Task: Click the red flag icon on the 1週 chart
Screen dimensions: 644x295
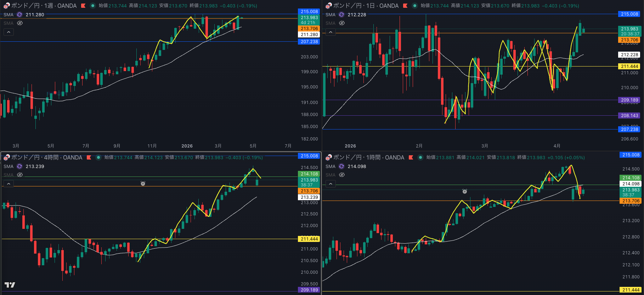Action: 83,6
